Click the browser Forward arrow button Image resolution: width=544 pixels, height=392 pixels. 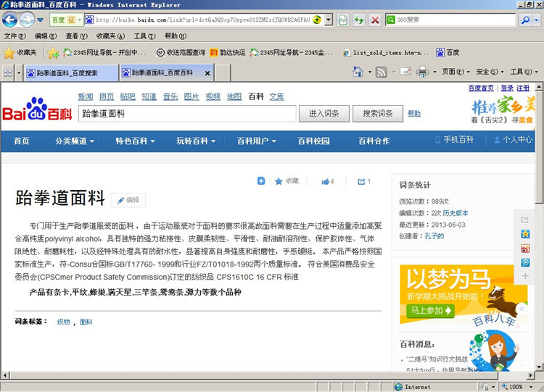27,20
